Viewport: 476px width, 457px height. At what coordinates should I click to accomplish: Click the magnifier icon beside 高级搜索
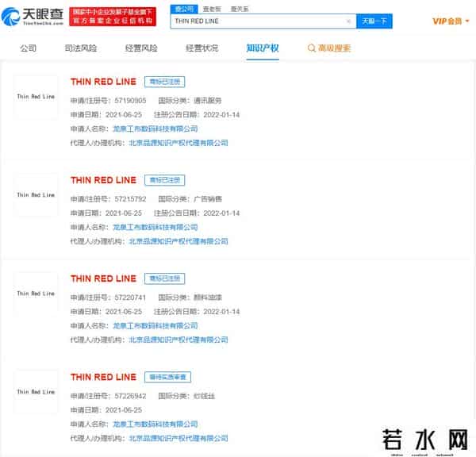pos(312,48)
